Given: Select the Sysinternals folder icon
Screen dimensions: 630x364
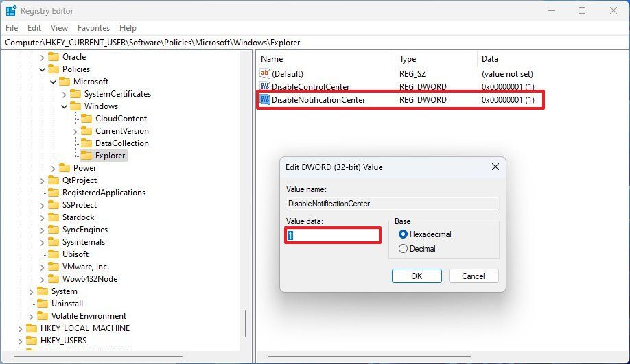Looking at the screenshot, I should pyautogui.click(x=54, y=242).
